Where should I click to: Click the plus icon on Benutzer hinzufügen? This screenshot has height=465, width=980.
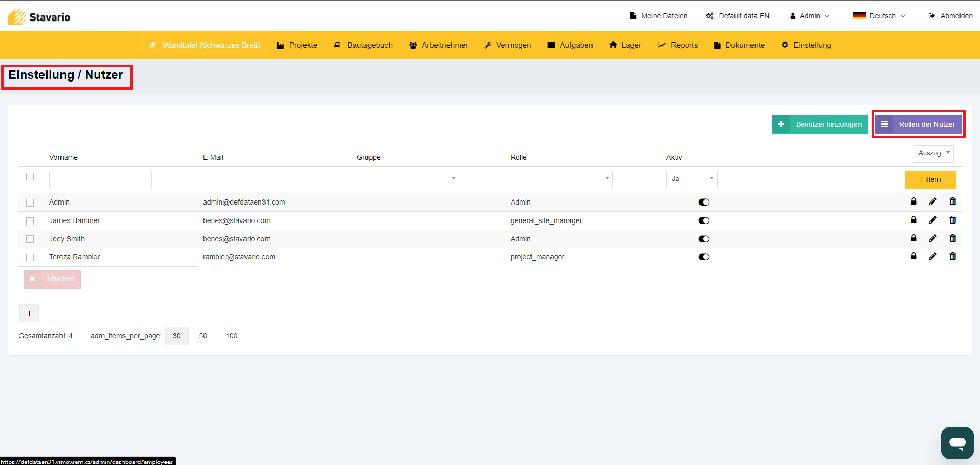pos(781,124)
